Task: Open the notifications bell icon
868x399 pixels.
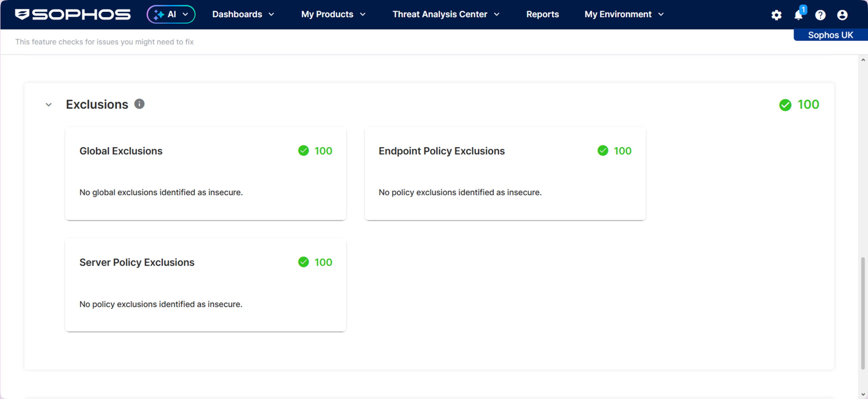Action: [799, 15]
